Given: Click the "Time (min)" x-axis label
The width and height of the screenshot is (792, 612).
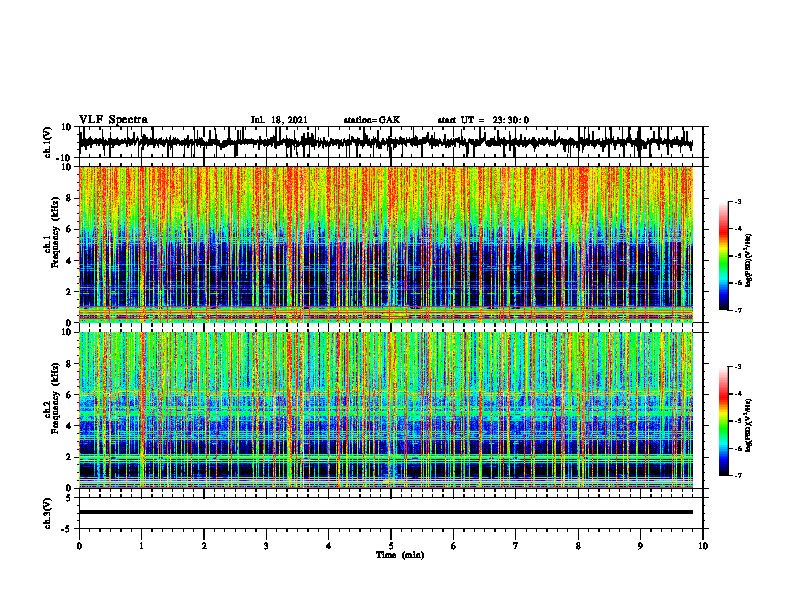Looking at the screenshot, I should pos(400,555).
